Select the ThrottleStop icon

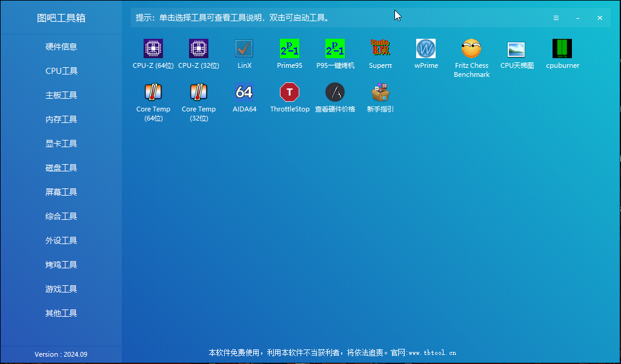[290, 97]
